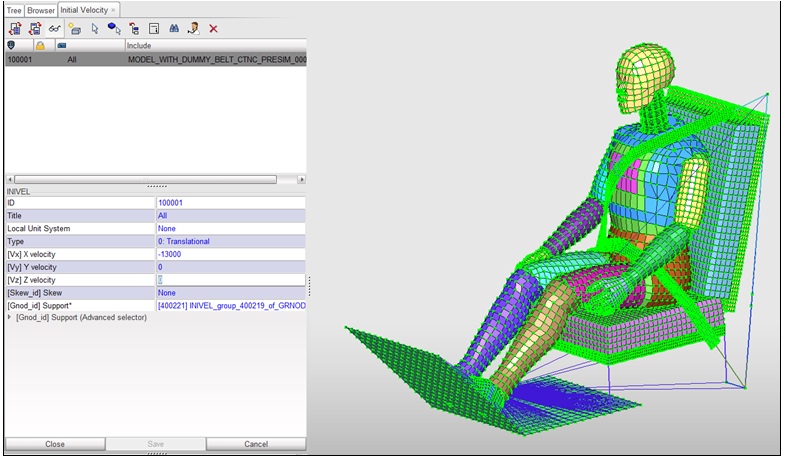
Task: Click the red X delete icon
Action: [x=213, y=29]
